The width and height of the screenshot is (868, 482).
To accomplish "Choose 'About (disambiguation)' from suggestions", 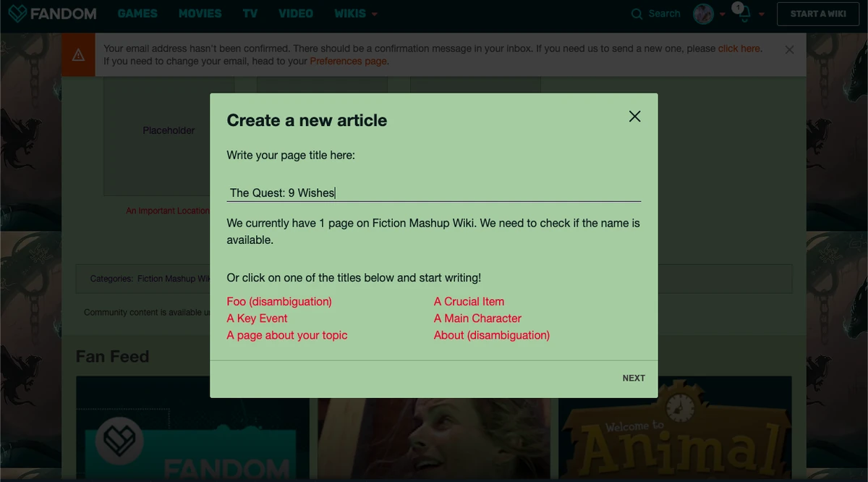I will point(491,335).
